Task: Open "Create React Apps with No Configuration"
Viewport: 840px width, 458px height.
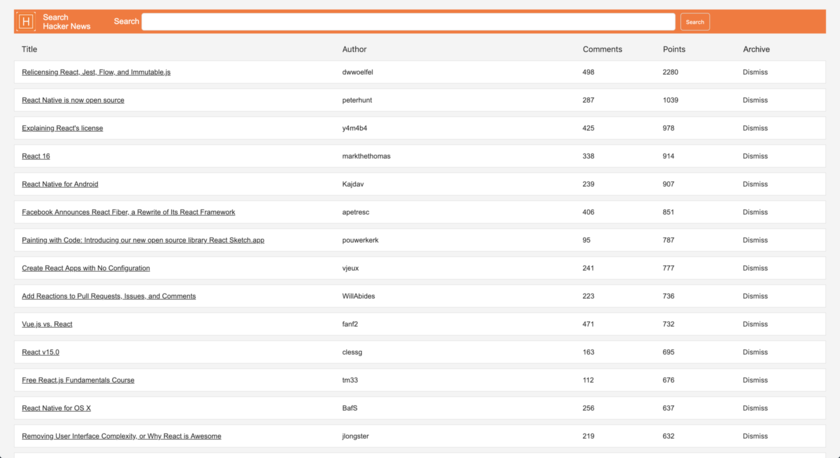Action: [x=86, y=269]
